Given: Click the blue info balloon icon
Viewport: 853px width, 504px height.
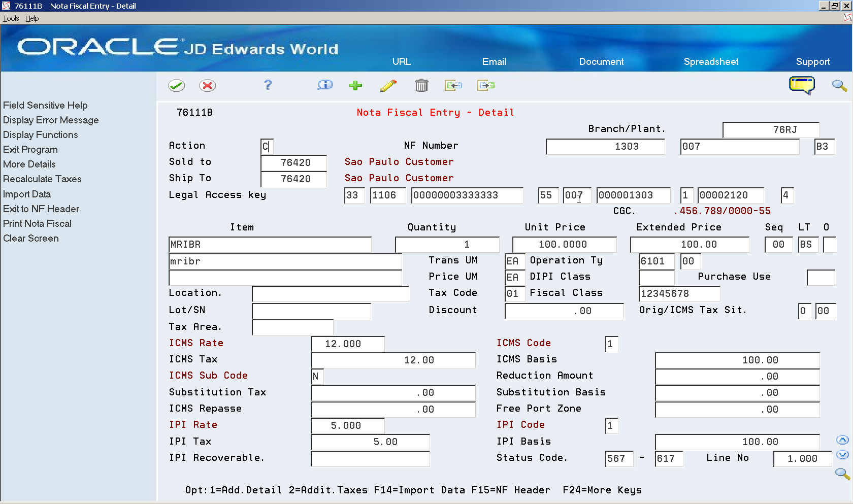Looking at the screenshot, I should [325, 85].
